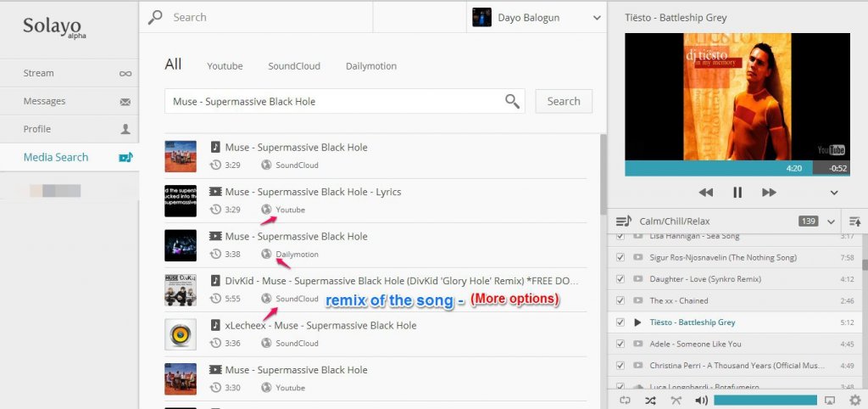Open 'DivKid - Muse - Supermassive Black Hole' remix title
Image resolution: width=868 pixels, height=409 pixels.
(x=402, y=281)
